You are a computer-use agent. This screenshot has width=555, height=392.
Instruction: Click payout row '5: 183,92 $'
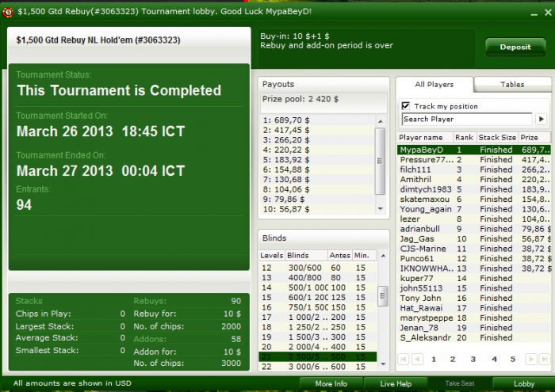click(317, 160)
